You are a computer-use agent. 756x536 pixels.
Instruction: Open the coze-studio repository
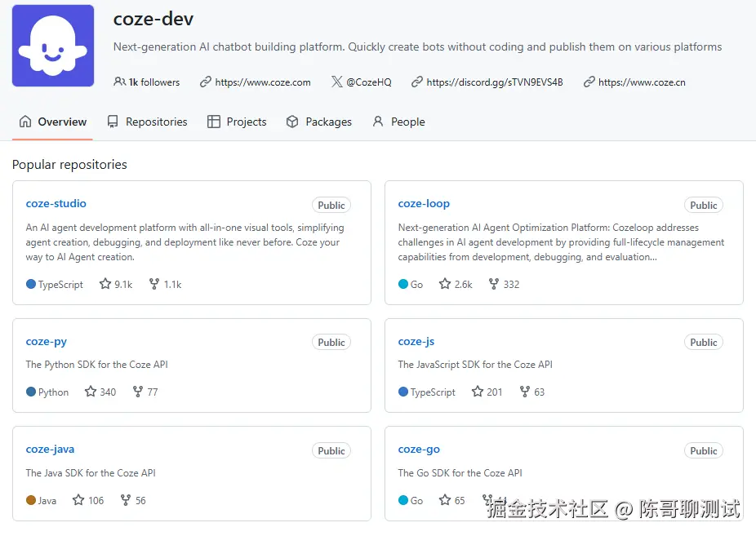(x=56, y=204)
